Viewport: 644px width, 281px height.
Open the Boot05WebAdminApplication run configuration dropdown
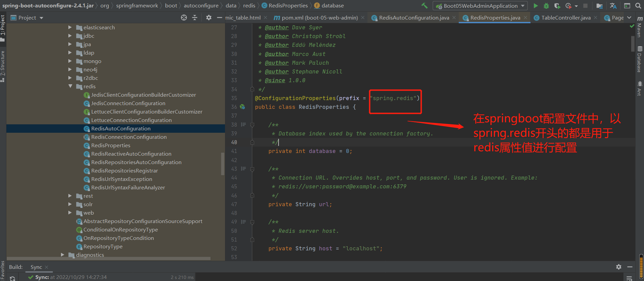point(481,6)
